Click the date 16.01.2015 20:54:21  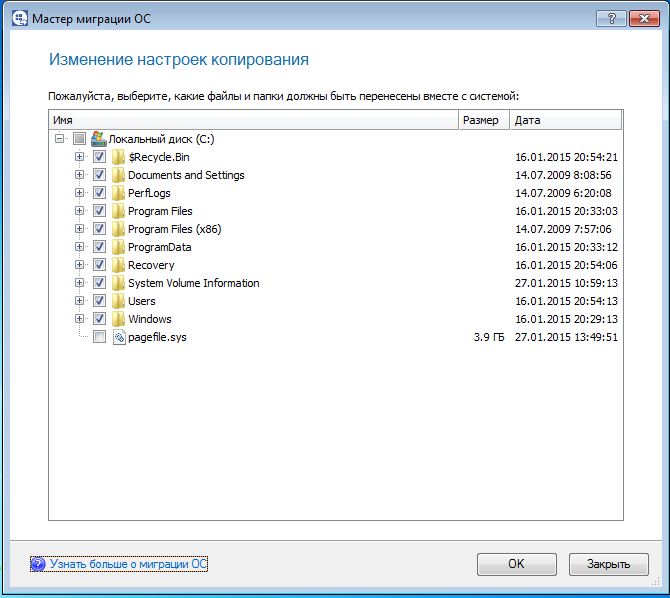point(566,157)
